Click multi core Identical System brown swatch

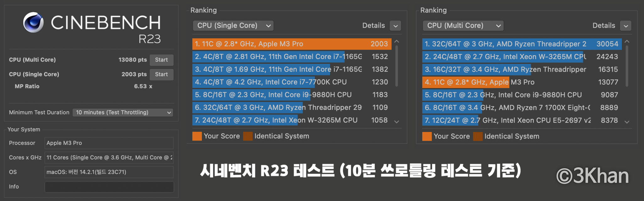click(478, 136)
